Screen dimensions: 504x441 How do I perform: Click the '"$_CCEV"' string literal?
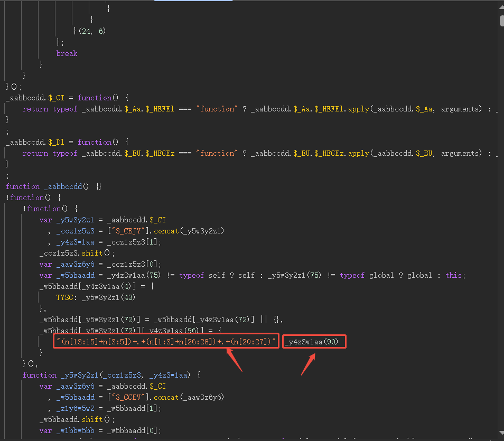[130, 398]
